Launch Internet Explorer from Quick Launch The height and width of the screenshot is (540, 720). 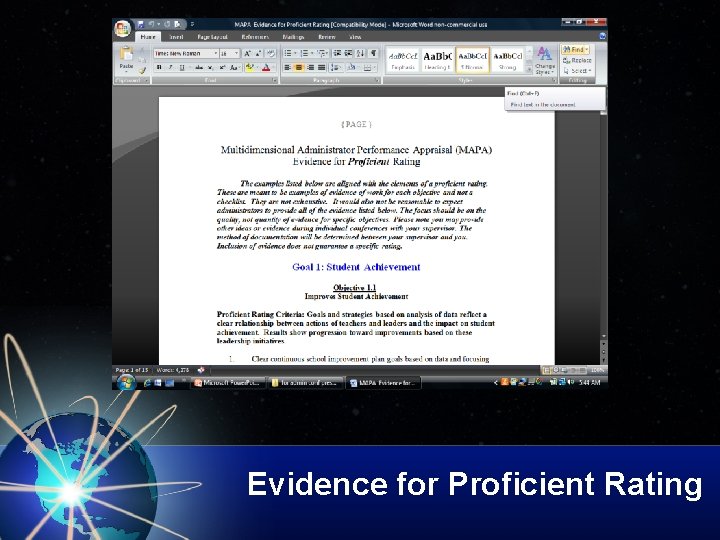pos(147,382)
